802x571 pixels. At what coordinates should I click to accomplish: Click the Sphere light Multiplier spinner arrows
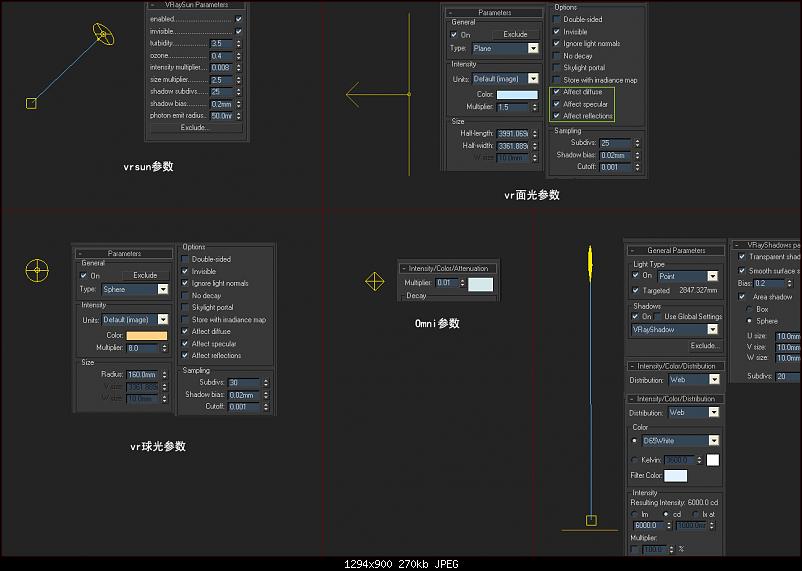click(x=164, y=348)
